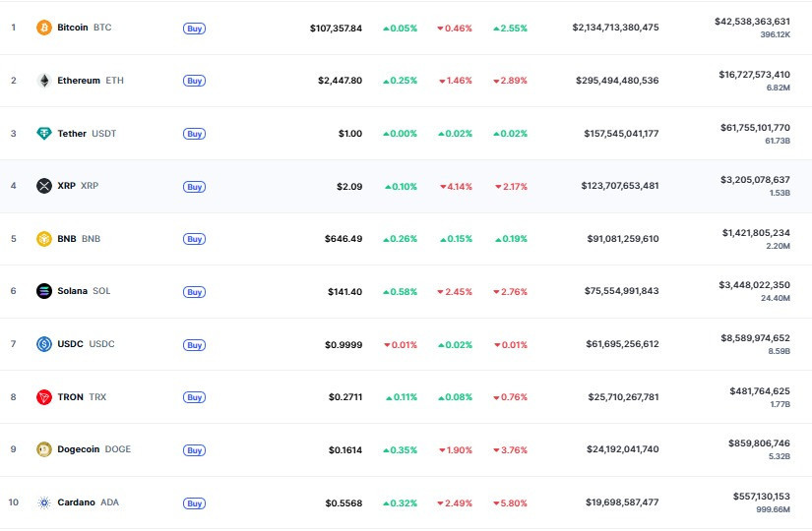This screenshot has width=812, height=531.
Task: Choose Buy in the USDC row
Action: click(194, 345)
